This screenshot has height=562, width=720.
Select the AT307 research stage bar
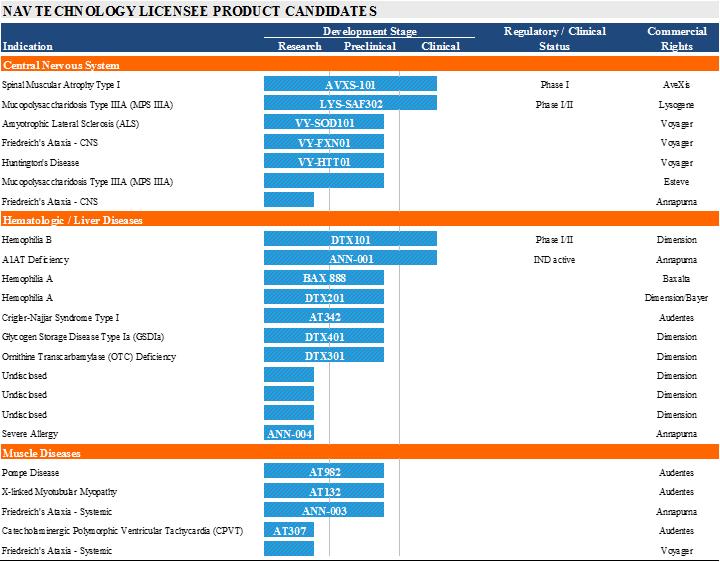[289, 530]
